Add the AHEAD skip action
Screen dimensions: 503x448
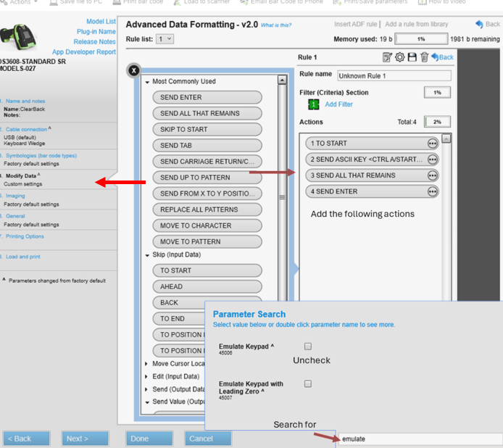click(x=207, y=286)
